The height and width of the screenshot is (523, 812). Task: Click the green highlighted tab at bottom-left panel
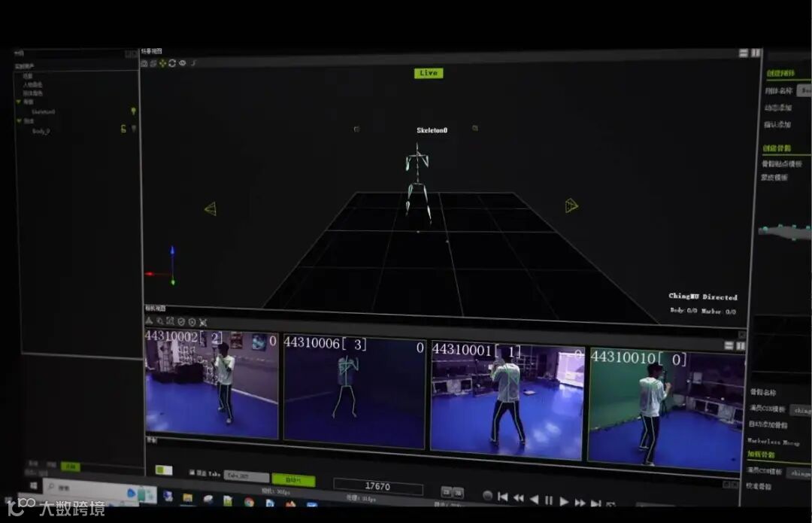70,467
